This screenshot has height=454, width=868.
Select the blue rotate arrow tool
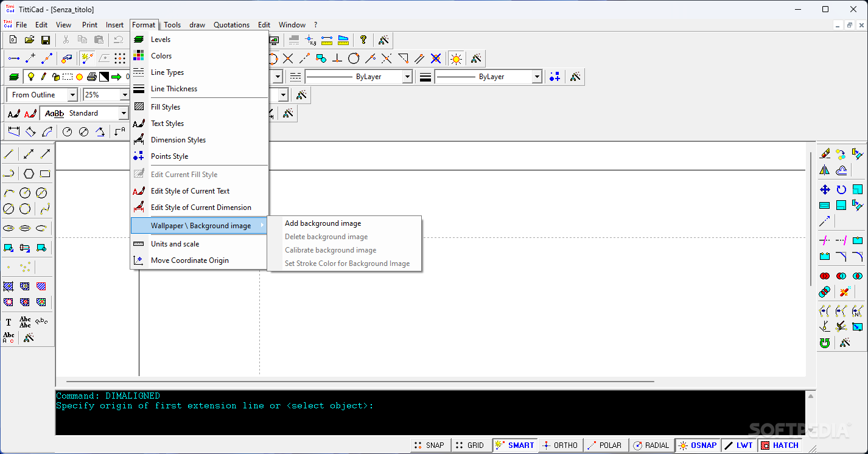tap(841, 190)
